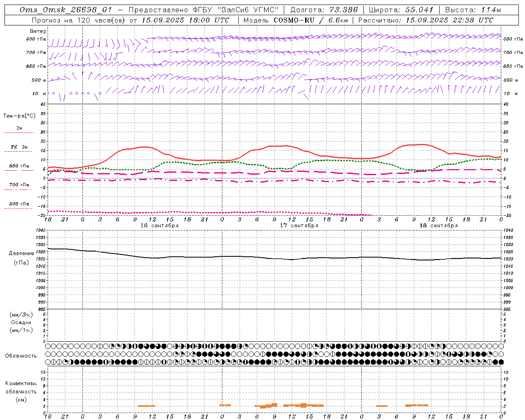Select the Осадки precipitation label
The width and height of the screenshot is (525, 420).
[21, 322]
